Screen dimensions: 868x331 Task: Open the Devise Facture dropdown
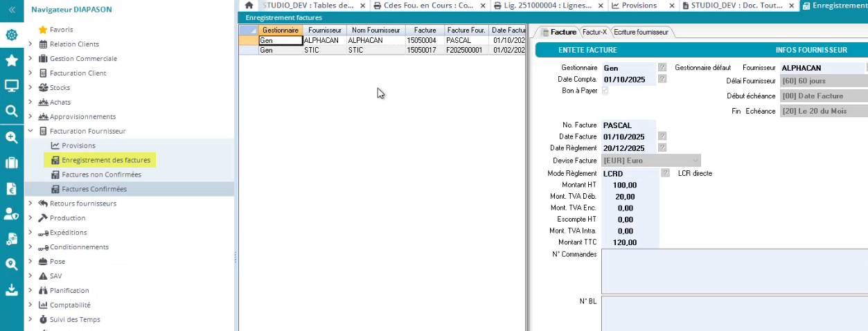[x=696, y=161]
